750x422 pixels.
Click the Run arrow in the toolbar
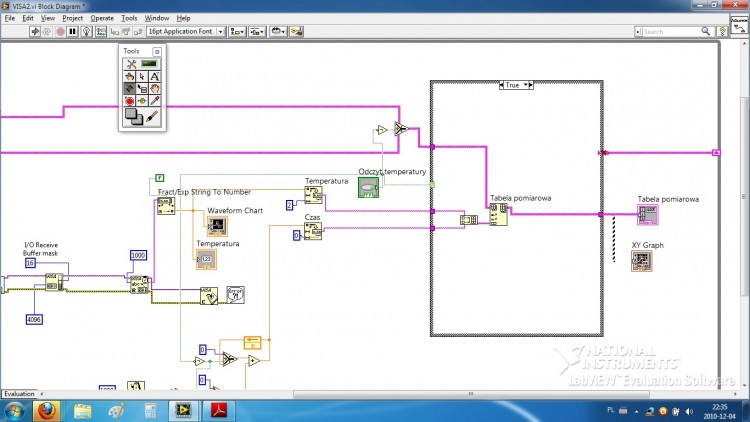[x=35, y=32]
